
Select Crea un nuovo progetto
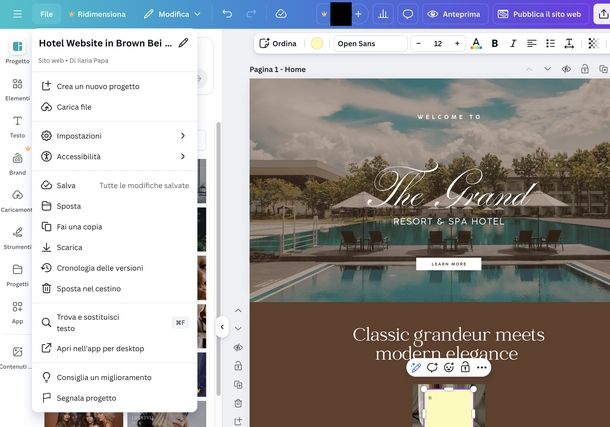click(x=114, y=86)
